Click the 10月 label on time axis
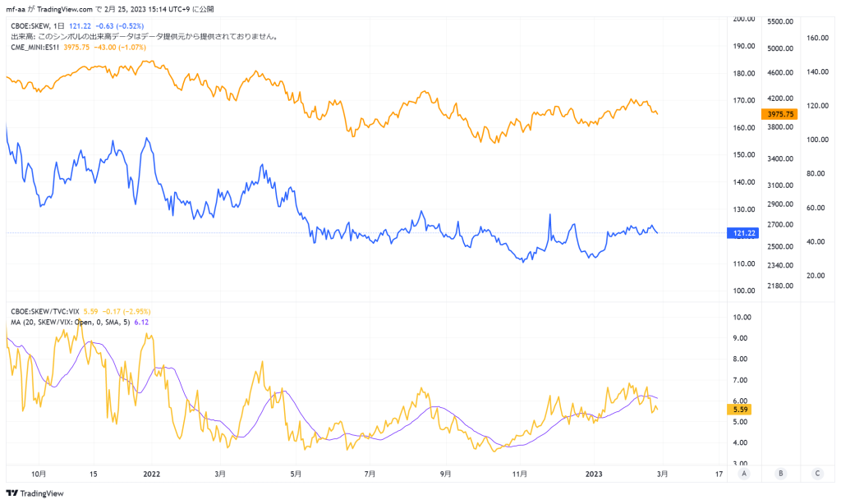The image size is (841, 504). (39, 474)
